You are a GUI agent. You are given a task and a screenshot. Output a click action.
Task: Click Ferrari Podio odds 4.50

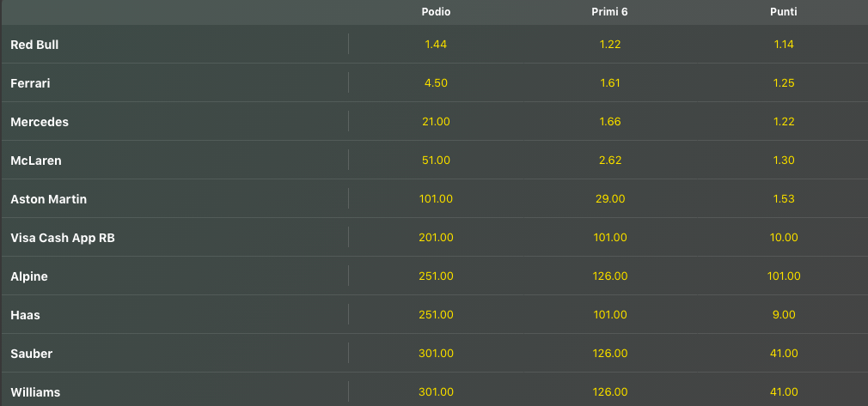coord(437,83)
